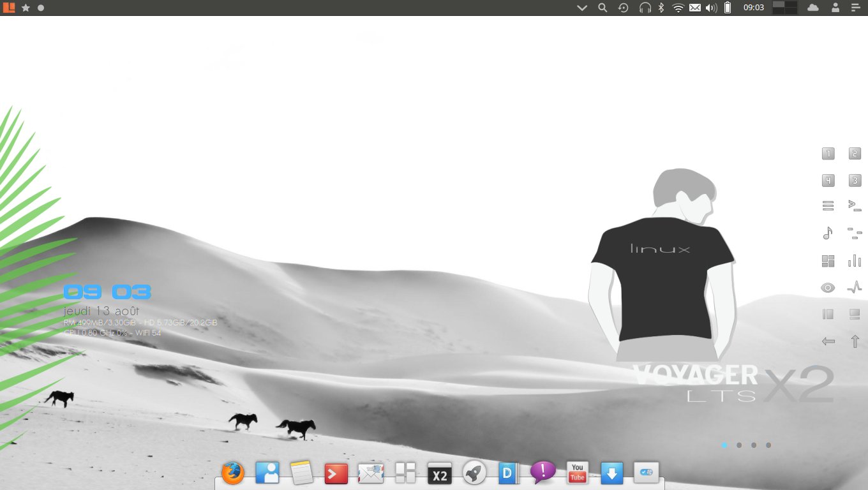Click the three-dashes settings icon
This screenshot has height=490, width=868.
click(855, 233)
